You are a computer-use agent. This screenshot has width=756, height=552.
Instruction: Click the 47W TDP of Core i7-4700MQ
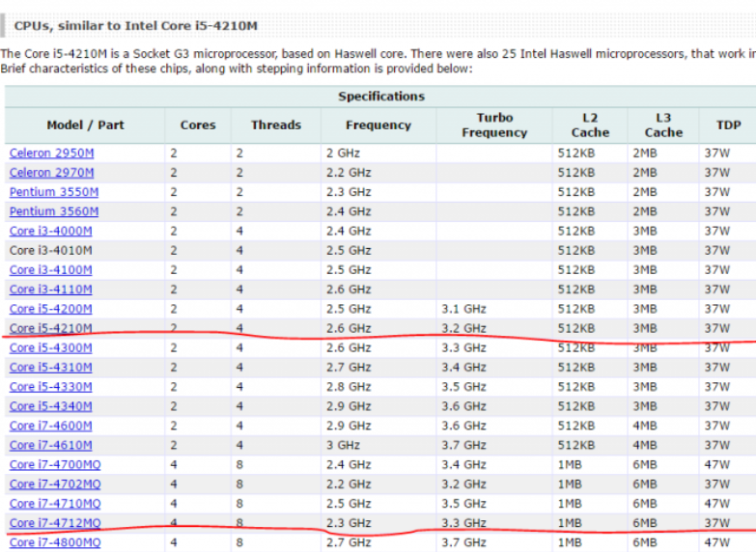tap(717, 465)
